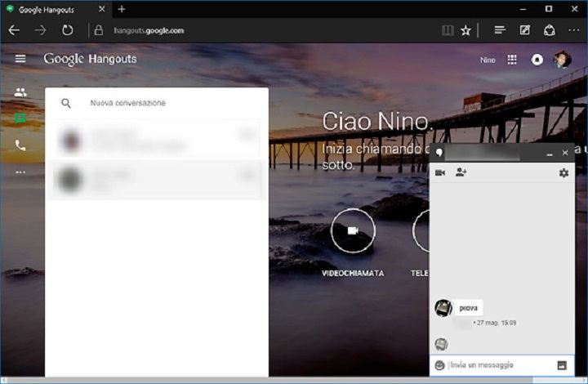Screen dimensions: 588x384
Task: Click the chat window title bar name
Action: tap(483, 153)
